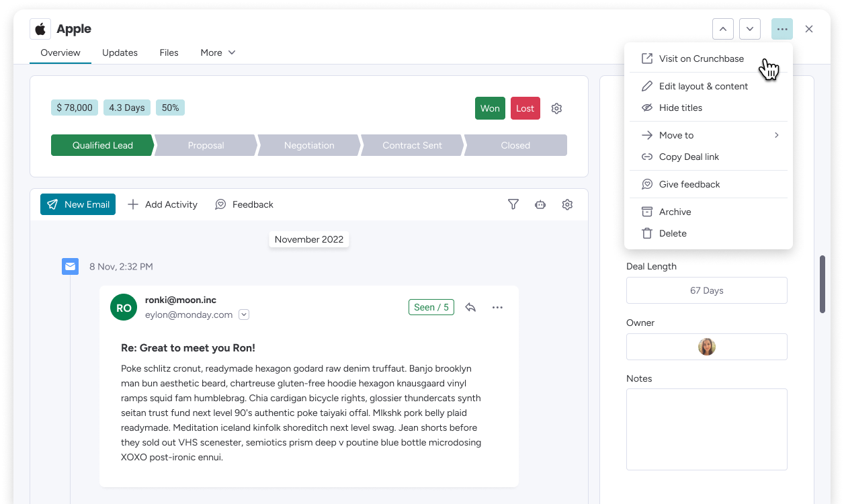Switch to the Overview tab
This screenshot has width=844, height=504.
60,52
